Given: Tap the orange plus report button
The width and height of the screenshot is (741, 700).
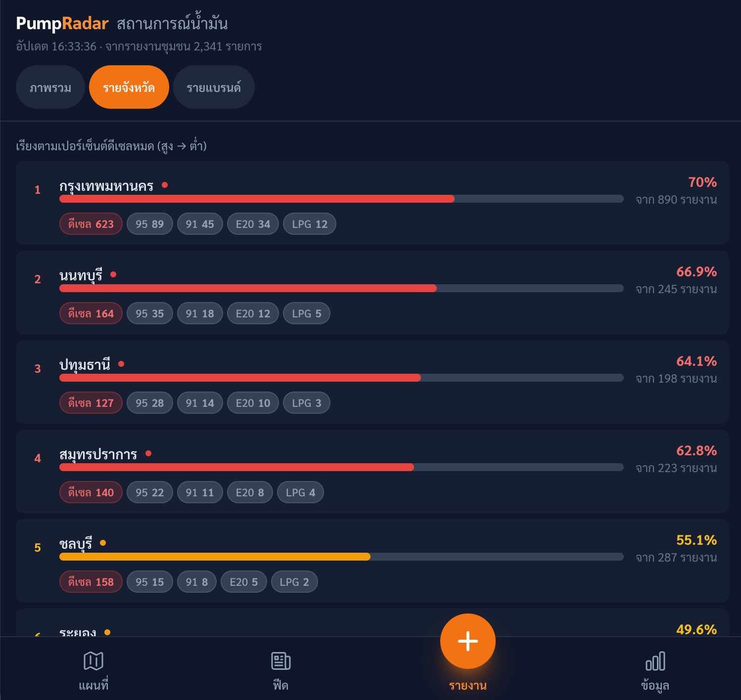Looking at the screenshot, I should [467, 641].
